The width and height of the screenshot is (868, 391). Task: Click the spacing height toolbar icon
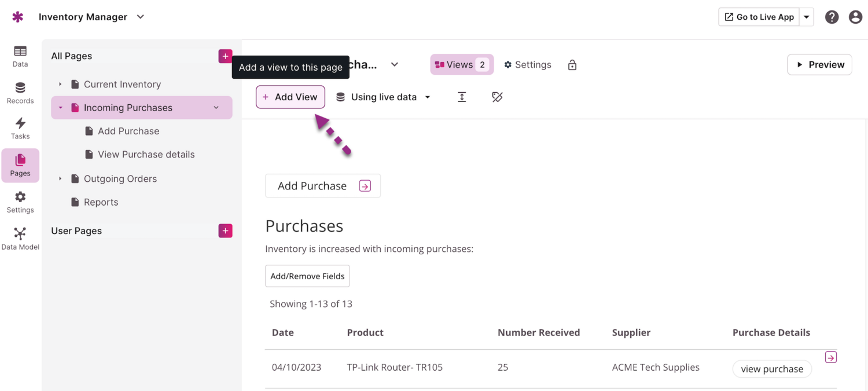(462, 97)
